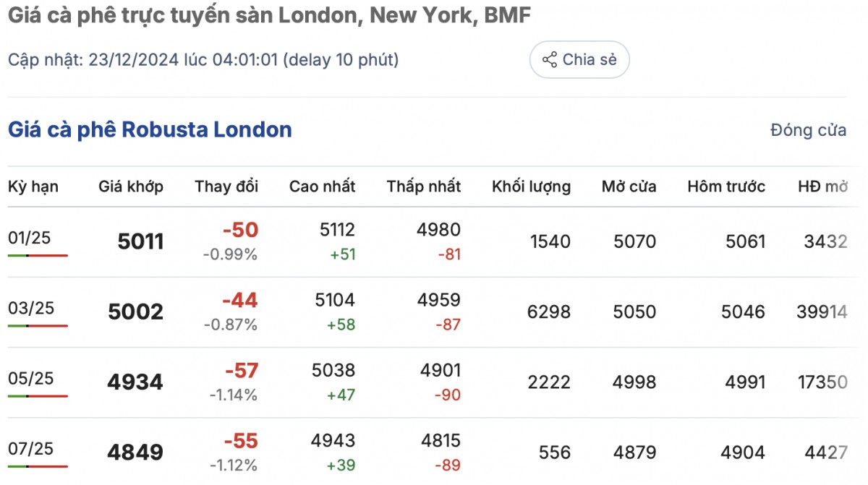Click the share icon beside Chia sẻ
The image size is (868, 485).
click(x=550, y=60)
